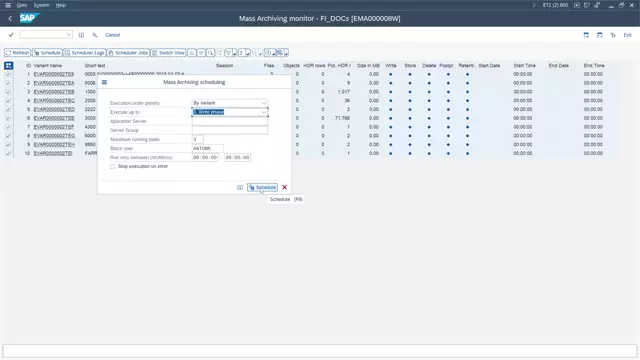Open variant link EVAR0000002TEE
The height and width of the screenshot is (360, 640).
point(54,118)
